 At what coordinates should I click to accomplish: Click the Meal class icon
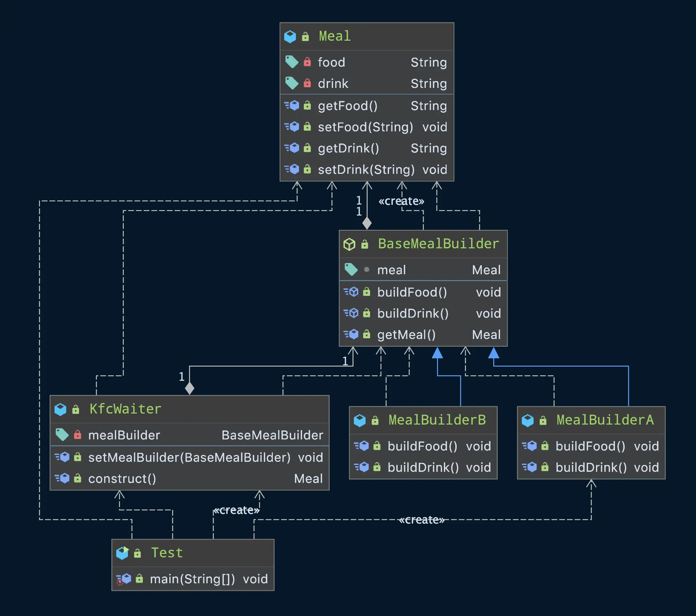(290, 37)
